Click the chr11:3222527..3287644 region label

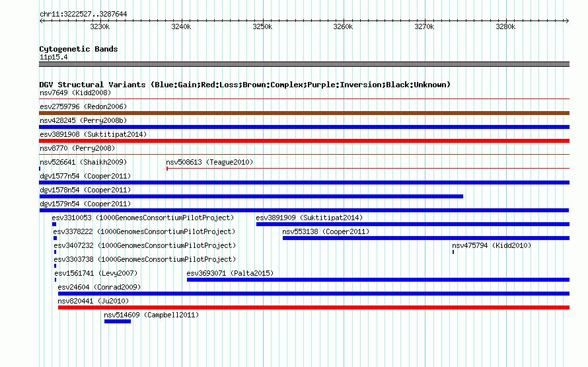click(x=83, y=14)
